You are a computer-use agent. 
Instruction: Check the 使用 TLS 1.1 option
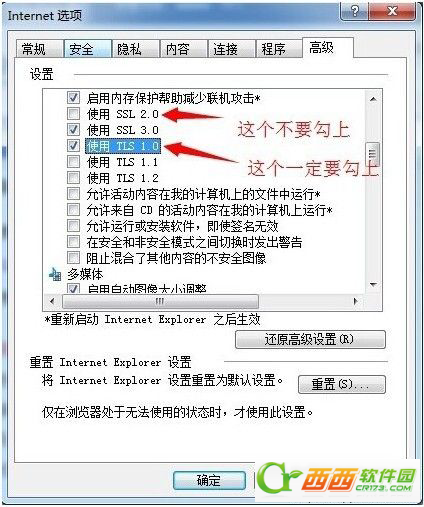point(73,162)
